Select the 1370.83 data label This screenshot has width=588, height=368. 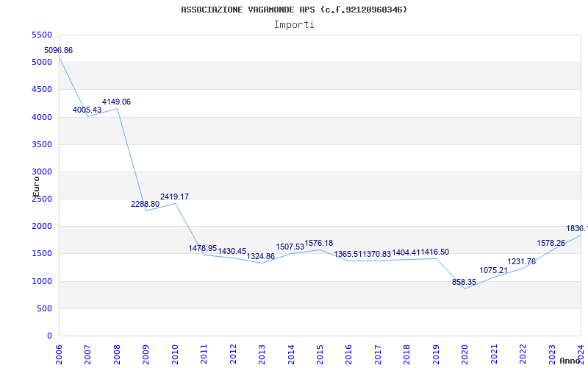click(x=376, y=254)
